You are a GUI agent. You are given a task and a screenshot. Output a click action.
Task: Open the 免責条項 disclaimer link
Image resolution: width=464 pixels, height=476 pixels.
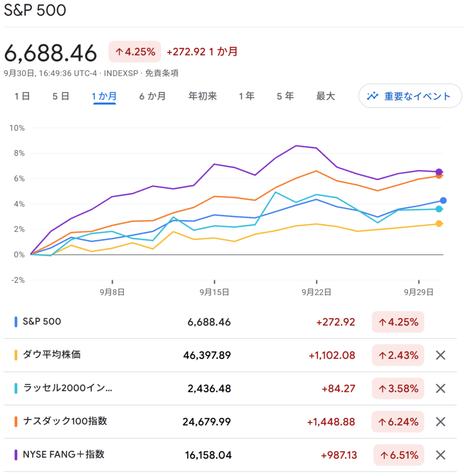tap(162, 73)
